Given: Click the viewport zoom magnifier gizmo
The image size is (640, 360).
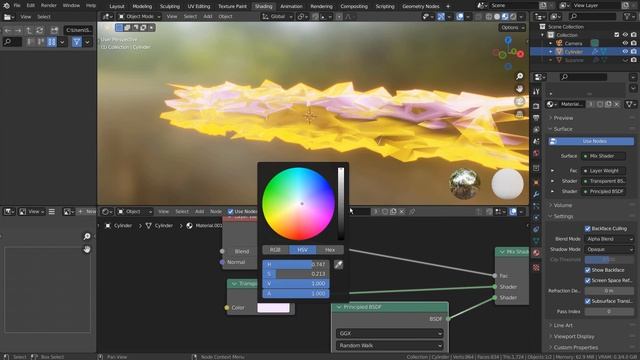Looking at the screenshot, I should click(519, 76).
